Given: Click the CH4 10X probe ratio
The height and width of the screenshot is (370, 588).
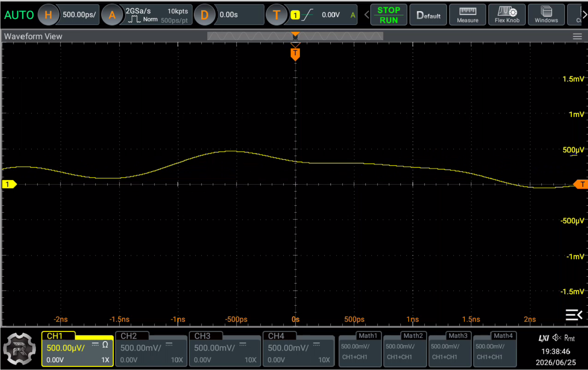Looking at the screenshot, I should [324, 360].
